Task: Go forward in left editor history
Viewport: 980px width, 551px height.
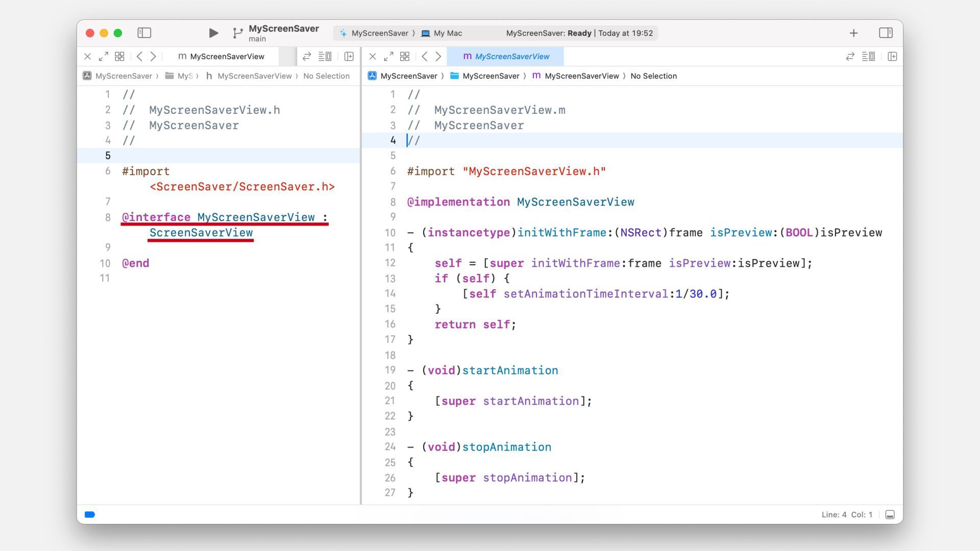Action: [x=153, y=57]
